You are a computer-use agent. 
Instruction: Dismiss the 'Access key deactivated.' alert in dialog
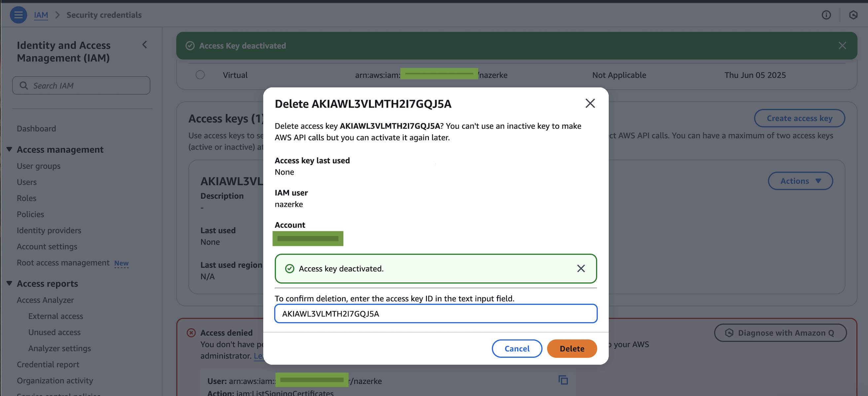[x=581, y=268]
